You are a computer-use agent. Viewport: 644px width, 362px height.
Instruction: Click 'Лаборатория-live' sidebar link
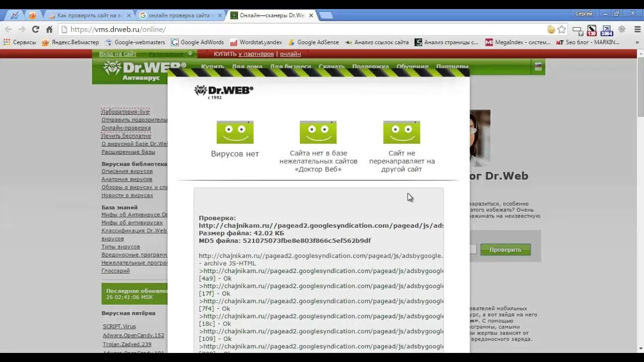coord(125,112)
